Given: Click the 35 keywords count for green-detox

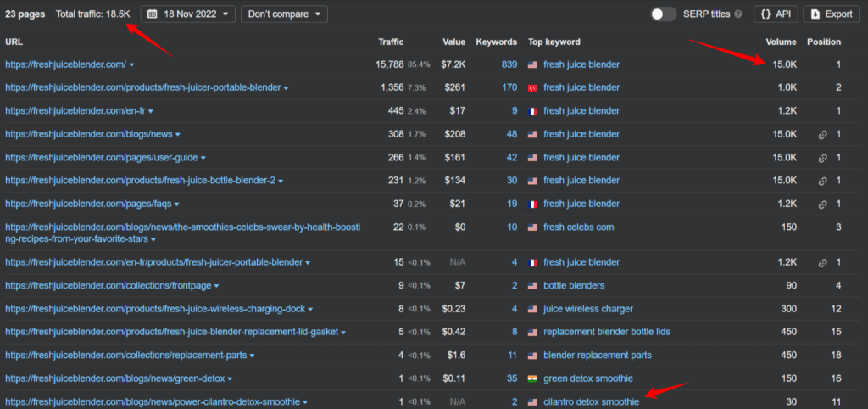Looking at the screenshot, I should tap(512, 378).
